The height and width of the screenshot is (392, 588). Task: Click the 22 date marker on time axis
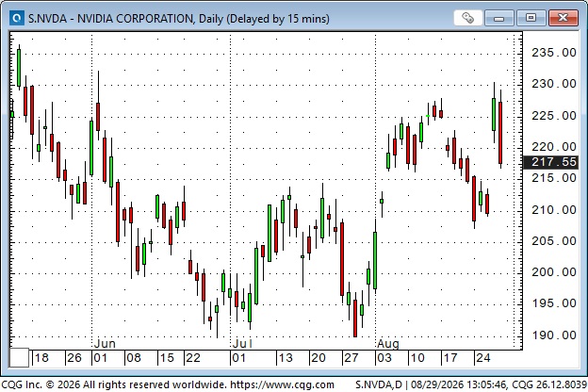point(193,358)
